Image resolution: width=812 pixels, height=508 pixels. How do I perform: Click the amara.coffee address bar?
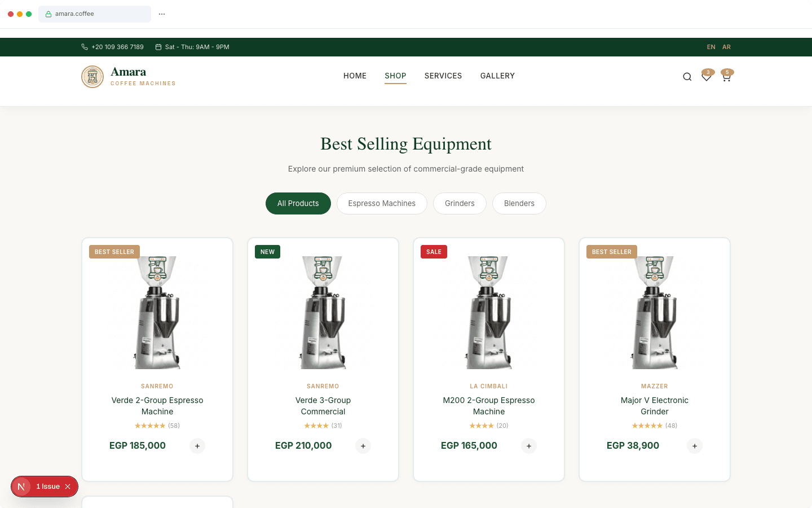coord(95,14)
